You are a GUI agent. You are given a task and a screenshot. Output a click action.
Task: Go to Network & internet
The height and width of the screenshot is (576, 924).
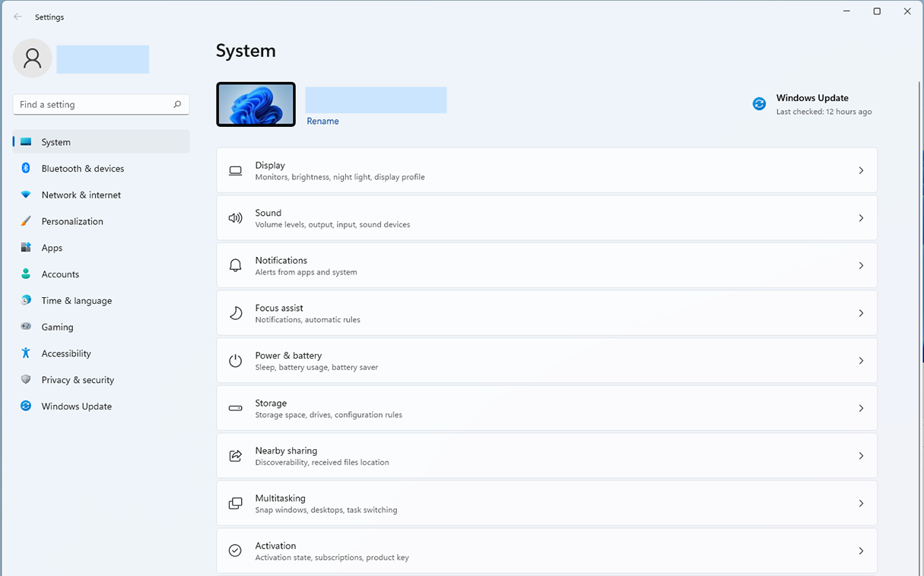(x=101, y=195)
